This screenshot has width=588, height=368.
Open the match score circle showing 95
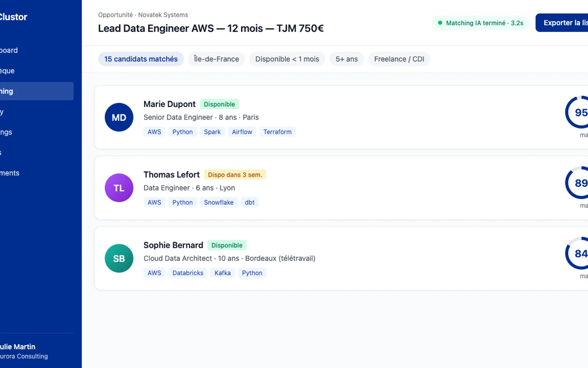pos(577,112)
